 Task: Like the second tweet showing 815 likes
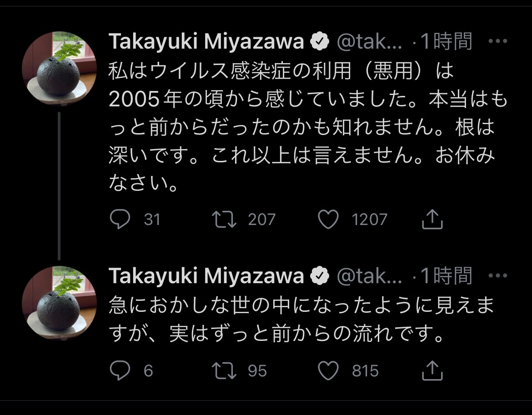click(328, 370)
